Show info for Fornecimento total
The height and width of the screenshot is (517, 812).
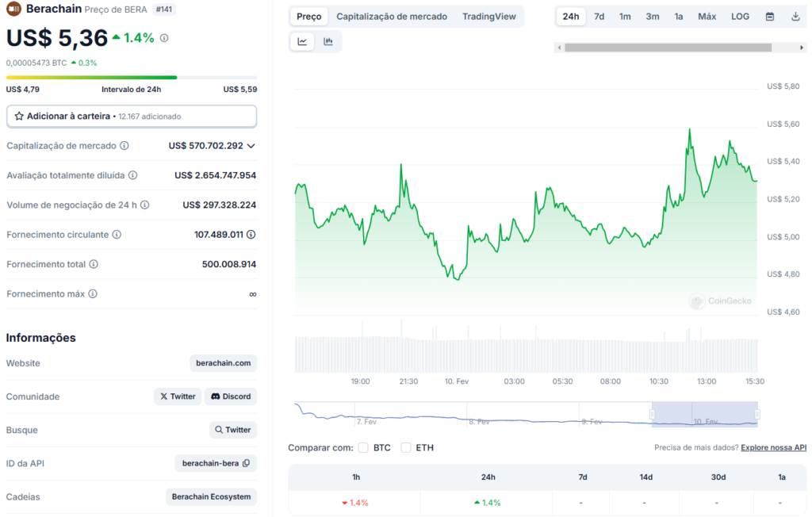click(94, 264)
